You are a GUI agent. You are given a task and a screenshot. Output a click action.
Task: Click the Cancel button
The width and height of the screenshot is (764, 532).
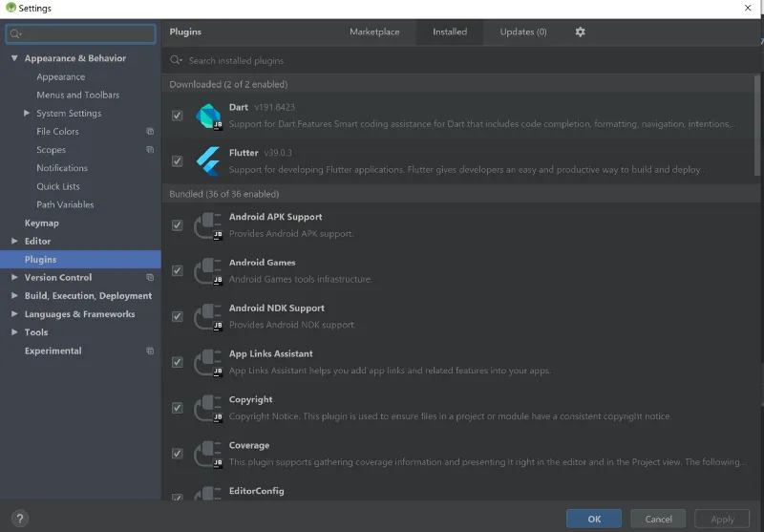[x=658, y=519]
